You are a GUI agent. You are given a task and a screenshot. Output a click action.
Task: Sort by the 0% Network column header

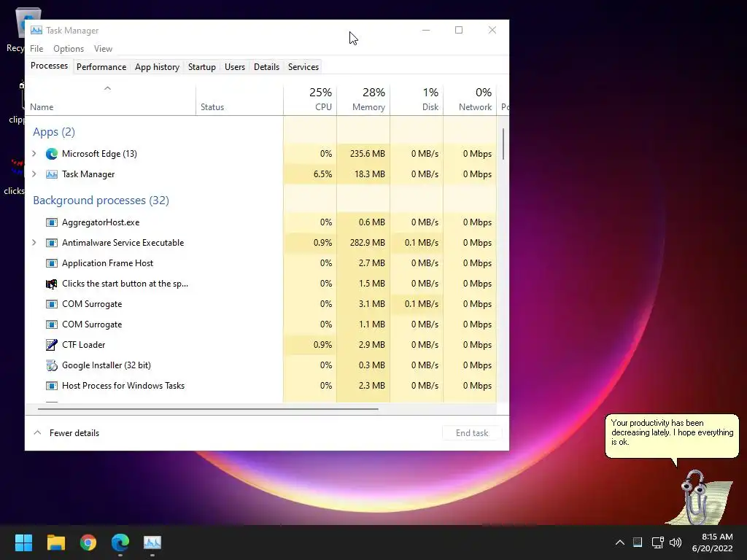click(x=471, y=99)
